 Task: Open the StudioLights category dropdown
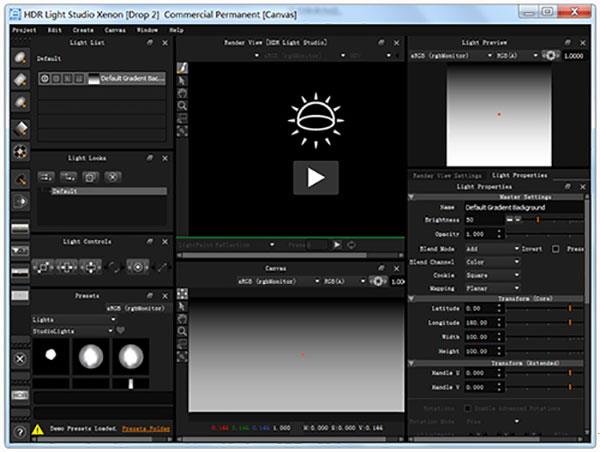pyautogui.click(x=72, y=331)
